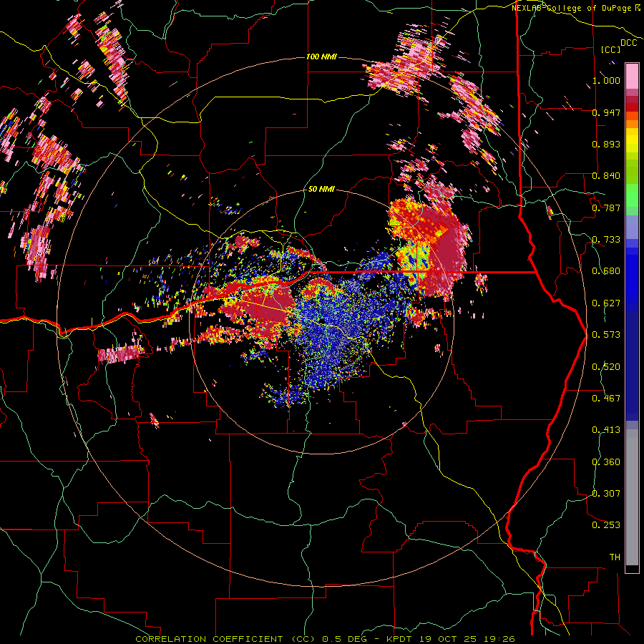Click the 0.733 legend value
The width and height of the screenshot is (644, 644).
point(606,240)
